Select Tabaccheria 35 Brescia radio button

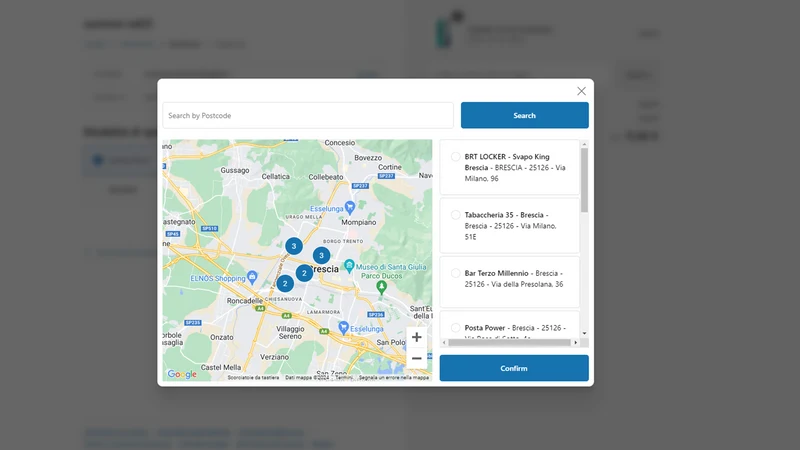(x=456, y=215)
